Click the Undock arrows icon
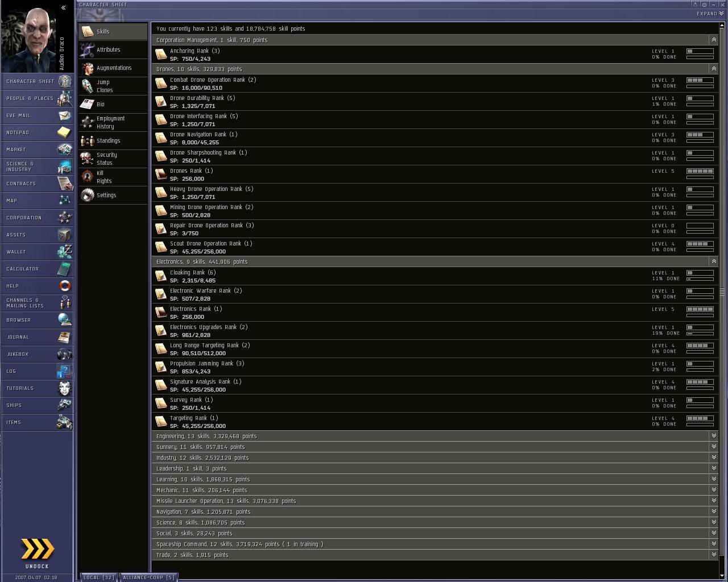This screenshot has width=728, height=582. point(37,549)
